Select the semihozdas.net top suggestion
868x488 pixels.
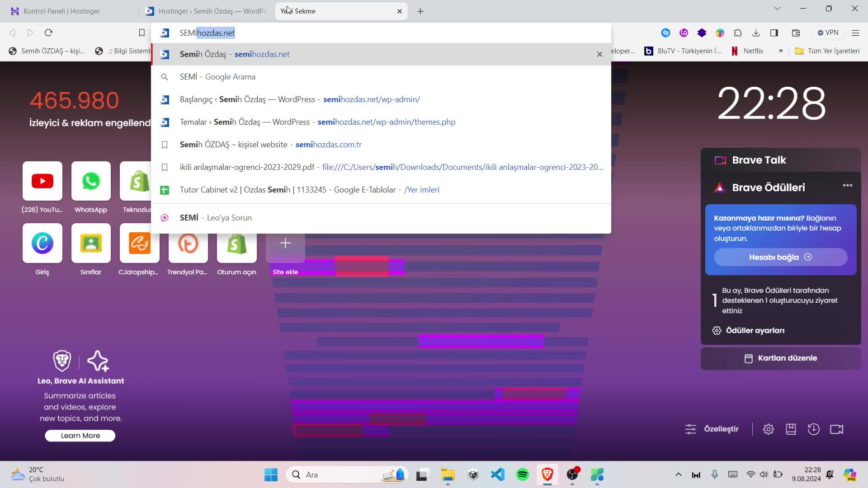[x=381, y=54]
